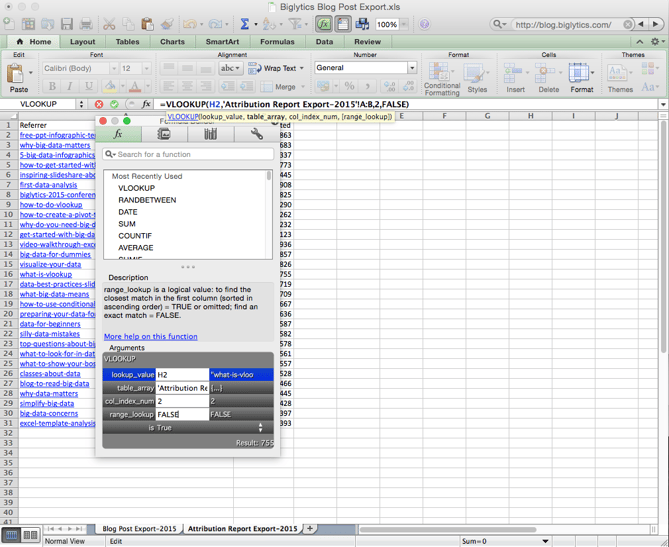Viewport: 669px width, 547px height.
Task: Switch to the Formulas ribbon tab
Action: [x=277, y=42]
